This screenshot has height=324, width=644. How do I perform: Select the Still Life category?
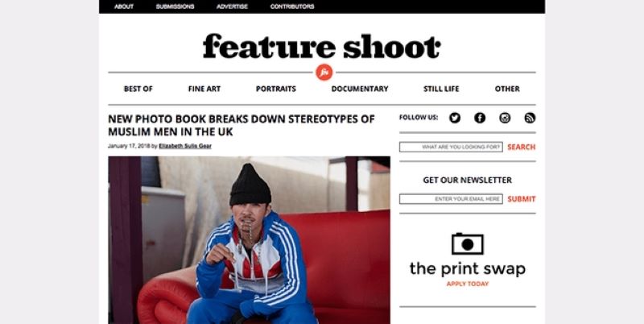click(441, 89)
